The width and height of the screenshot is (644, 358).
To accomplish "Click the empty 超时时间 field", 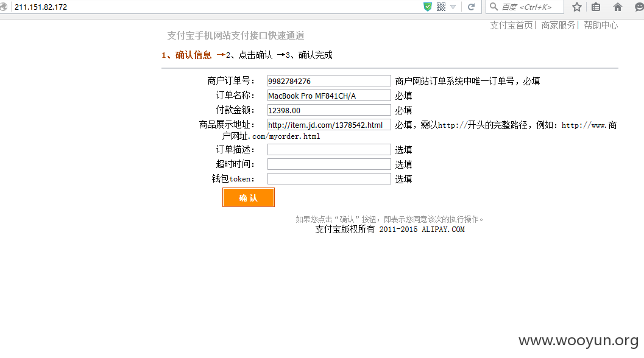I will coord(329,164).
